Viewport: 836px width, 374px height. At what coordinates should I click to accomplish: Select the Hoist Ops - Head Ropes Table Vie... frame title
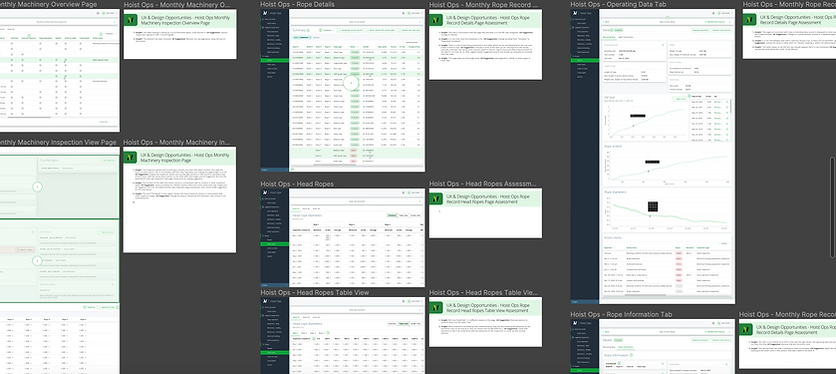tap(483, 293)
